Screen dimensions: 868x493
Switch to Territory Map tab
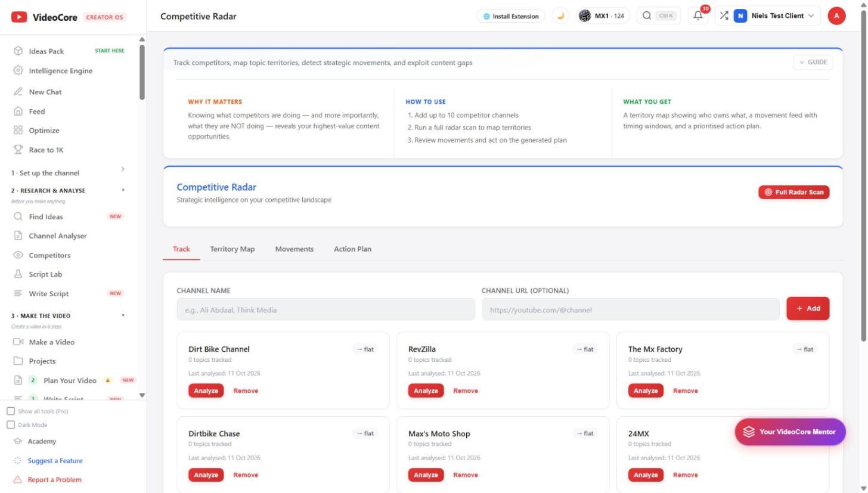232,249
